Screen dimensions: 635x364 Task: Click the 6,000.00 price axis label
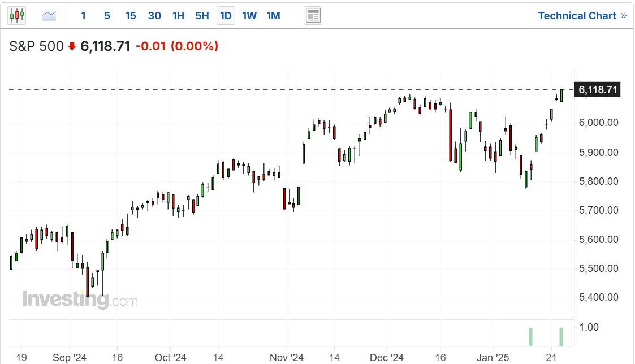coord(599,123)
